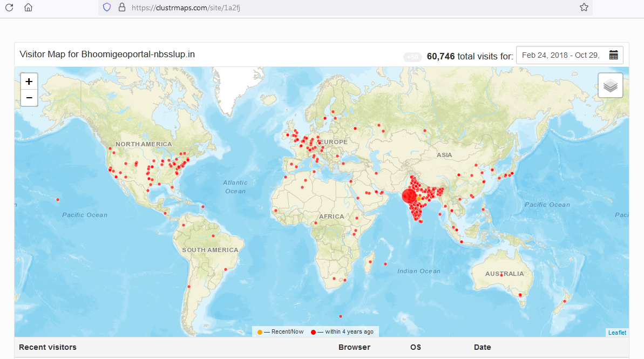The image size is (644, 359).
Task: Click the OS column header
Action: click(x=416, y=347)
